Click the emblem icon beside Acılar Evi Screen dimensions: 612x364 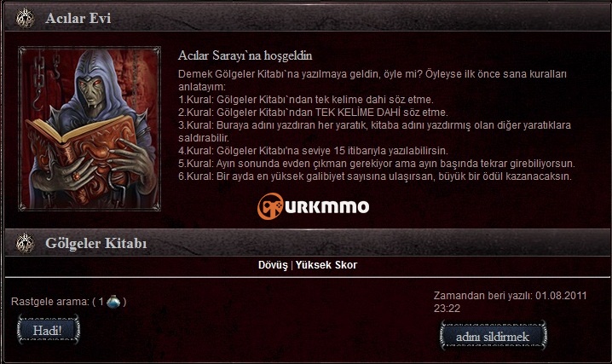[25, 18]
